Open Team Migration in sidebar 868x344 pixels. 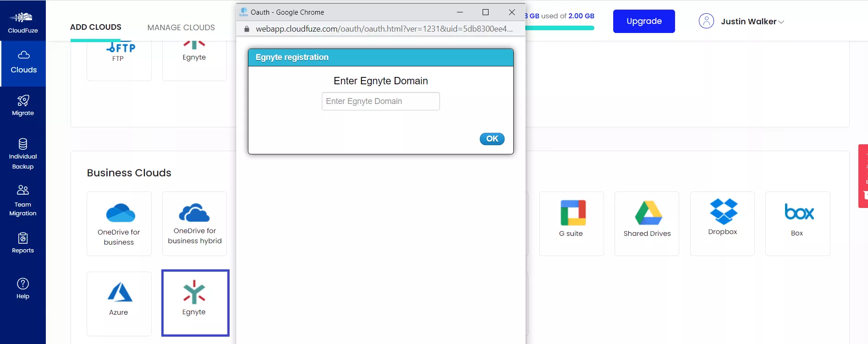coord(23,201)
